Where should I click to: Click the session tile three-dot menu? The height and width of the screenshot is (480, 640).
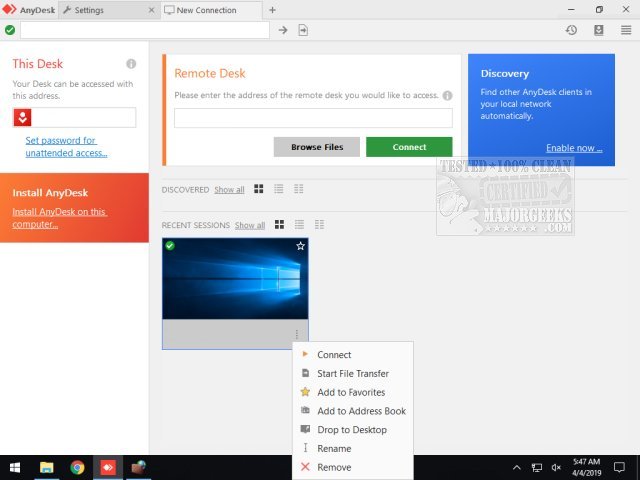pyautogui.click(x=297, y=335)
